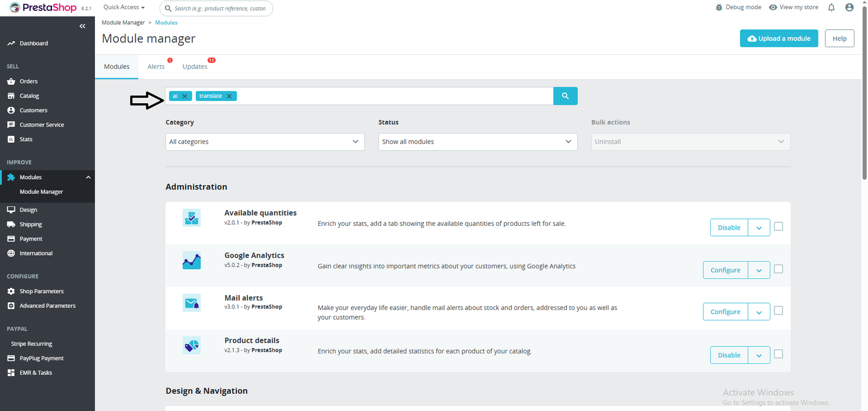Expand actions arrow for Mail alerts
The image size is (868, 411).
(759, 312)
